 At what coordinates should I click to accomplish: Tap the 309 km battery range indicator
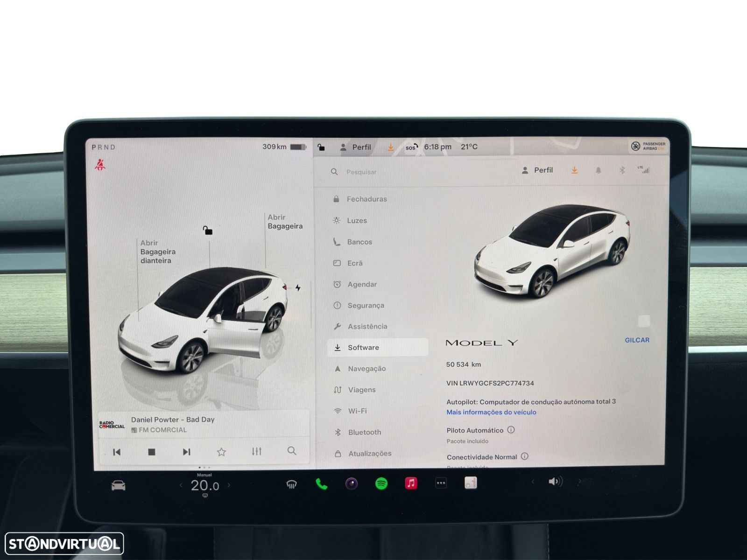(284, 147)
